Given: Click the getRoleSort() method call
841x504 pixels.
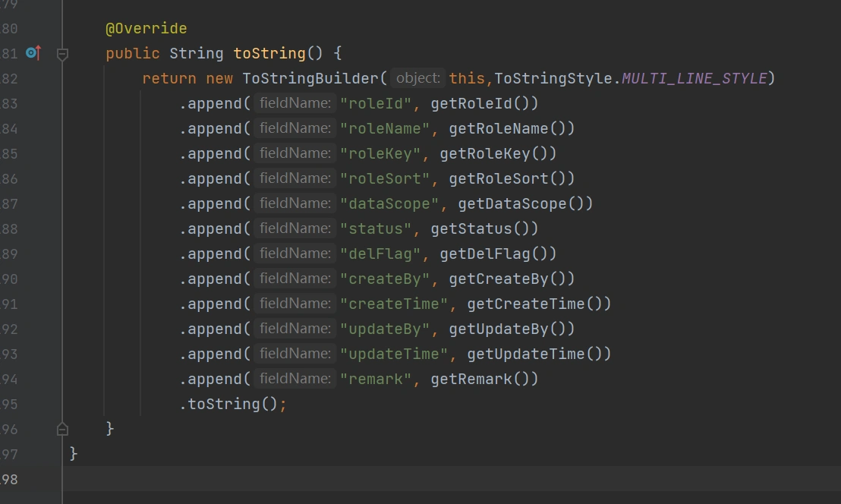Looking at the screenshot, I should click(x=511, y=178).
